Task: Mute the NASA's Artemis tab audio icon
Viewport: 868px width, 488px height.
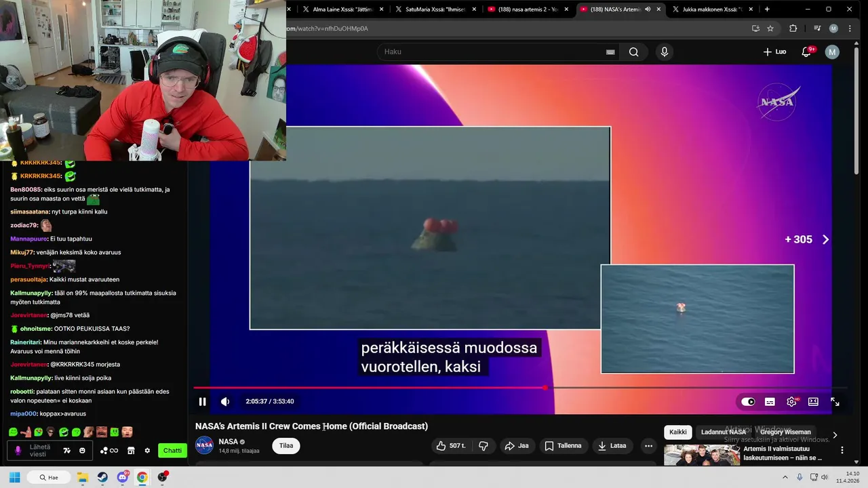Action: point(648,9)
